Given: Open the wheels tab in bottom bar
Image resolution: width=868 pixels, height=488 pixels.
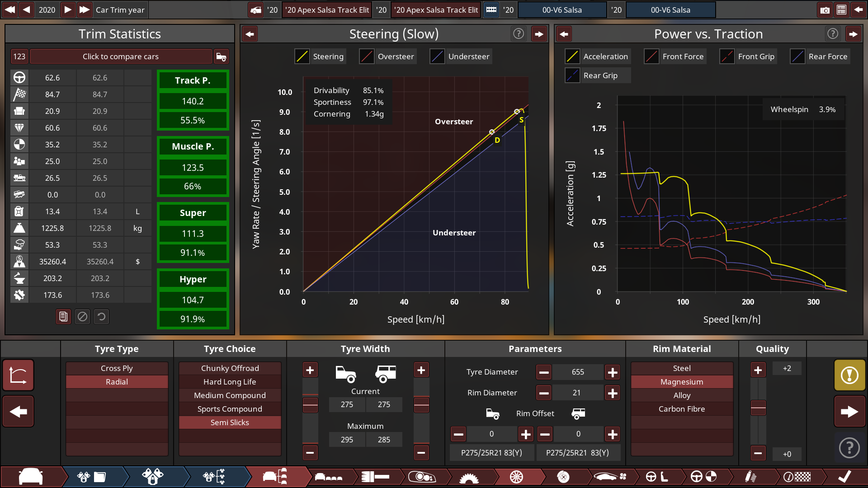Looking at the screenshot, I should pos(516,477).
